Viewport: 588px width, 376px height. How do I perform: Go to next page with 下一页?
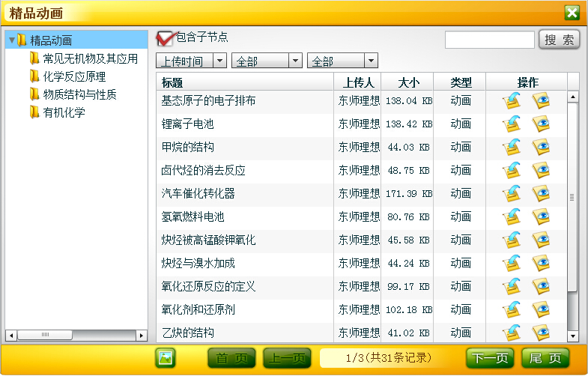coord(490,358)
